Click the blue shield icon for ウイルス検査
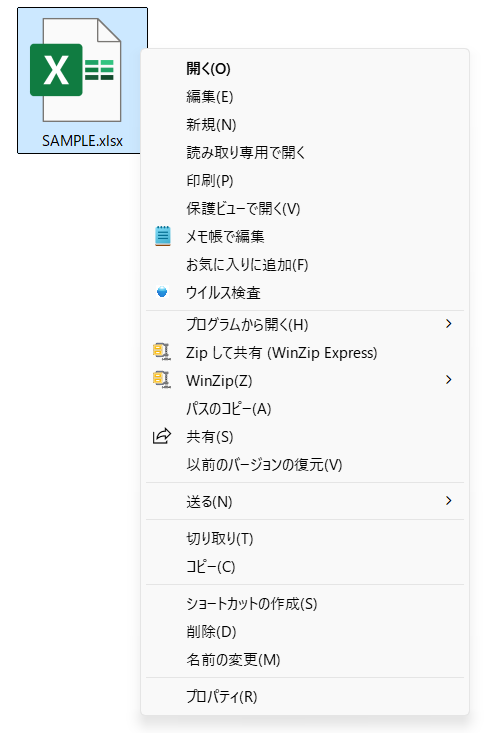 pos(162,292)
